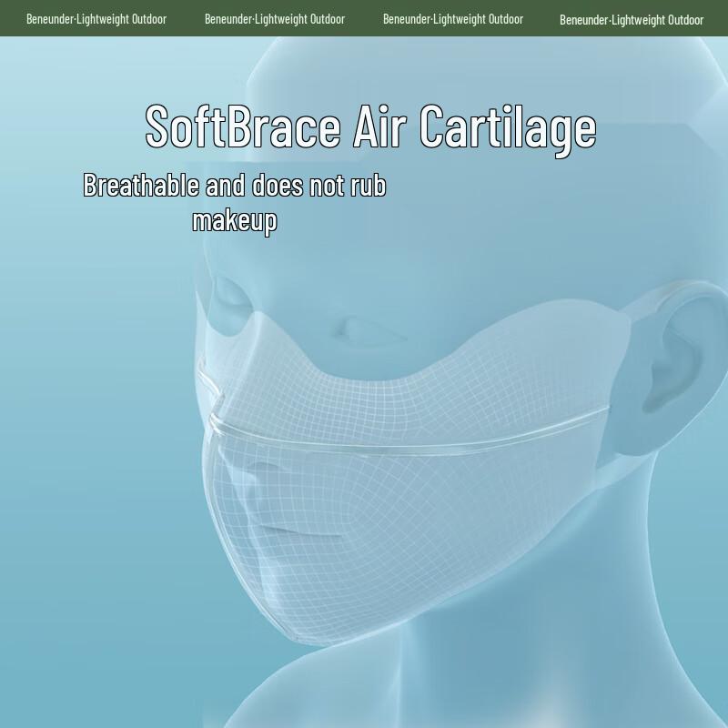Screen dimensions: 728x728
Task: Click the word SoftBrace in the headline
Action: 242,127
